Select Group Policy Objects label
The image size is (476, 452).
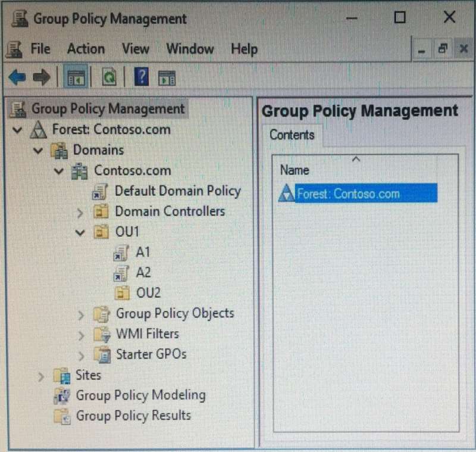[175, 314]
